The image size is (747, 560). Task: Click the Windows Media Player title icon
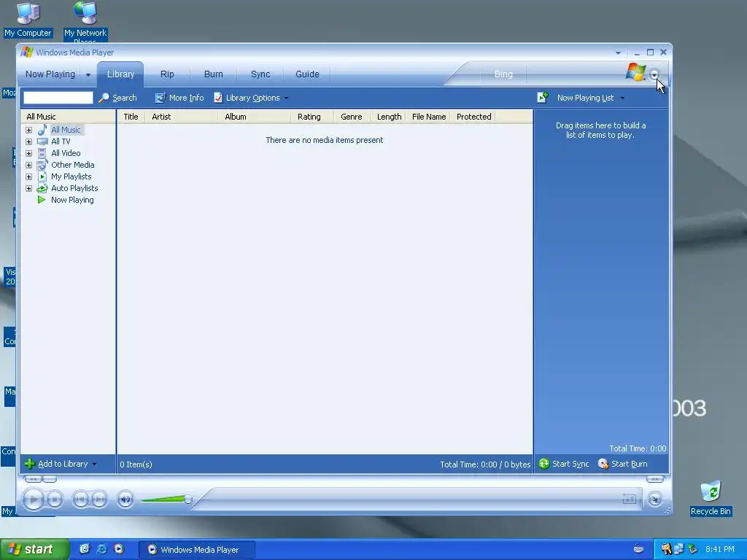tap(27, 52)
